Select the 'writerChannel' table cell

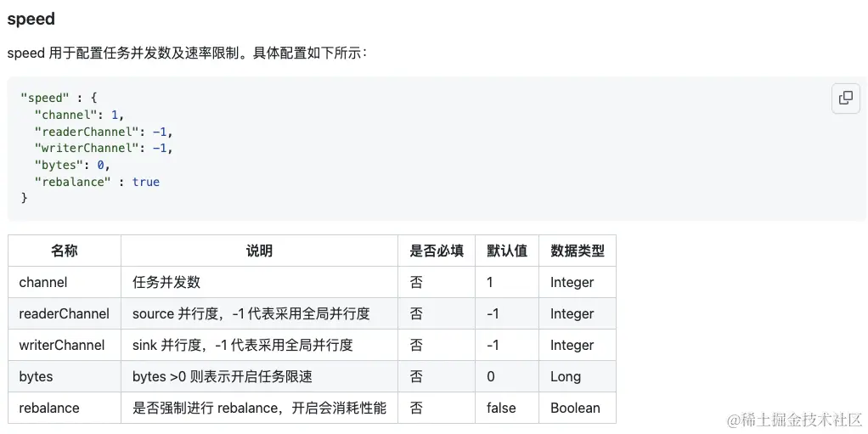point(65,346)
